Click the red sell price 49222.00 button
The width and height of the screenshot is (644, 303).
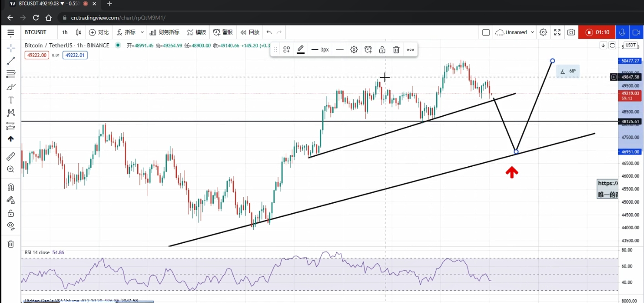pyautogui.click(x=37, y=55)
